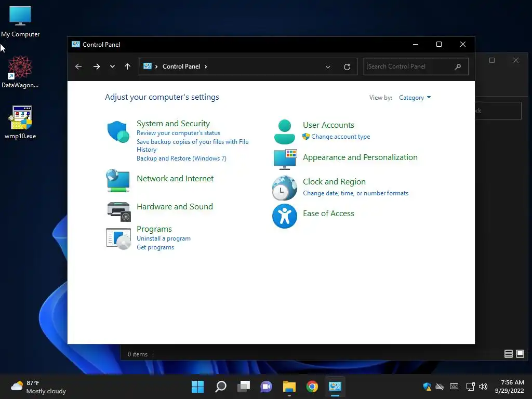The height and width of the screenshot is (399, 532).
Task: Expand the address bar history dropdown
Action: (328, 67)
